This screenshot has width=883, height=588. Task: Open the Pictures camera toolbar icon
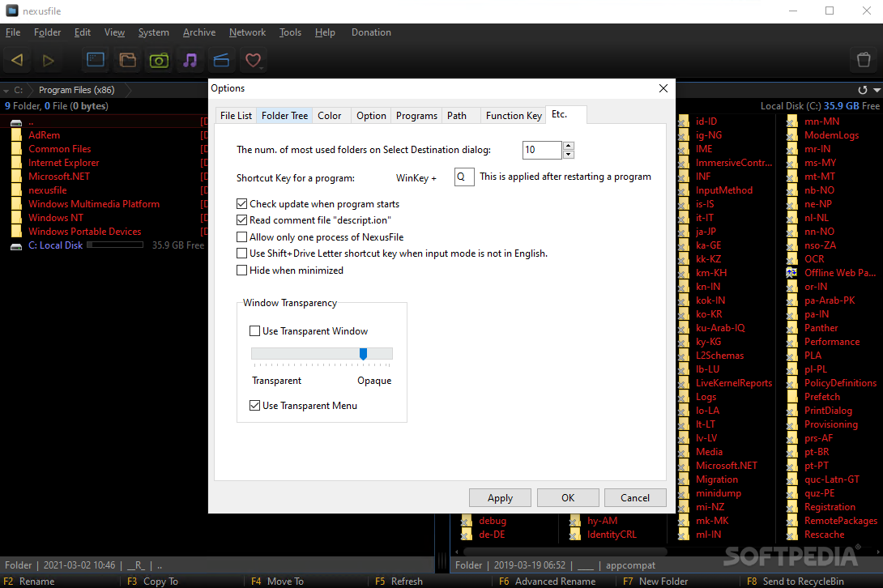click(x=159, y=60)
